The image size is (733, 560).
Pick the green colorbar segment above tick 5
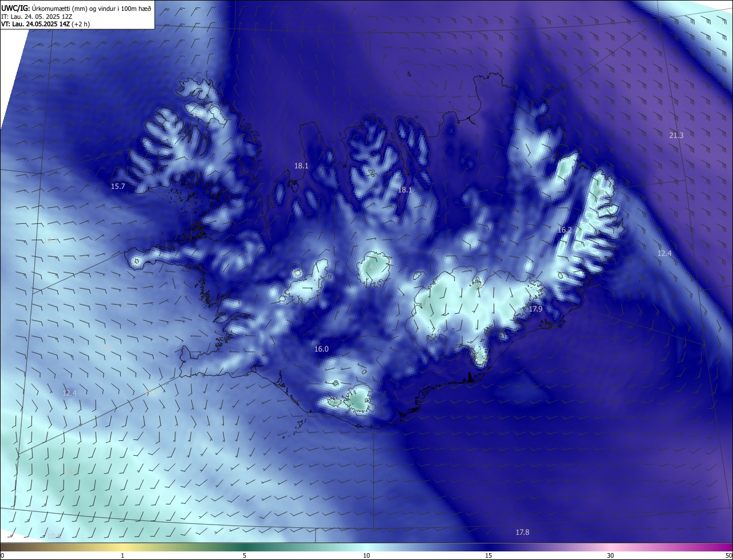[x=245, y=547]
